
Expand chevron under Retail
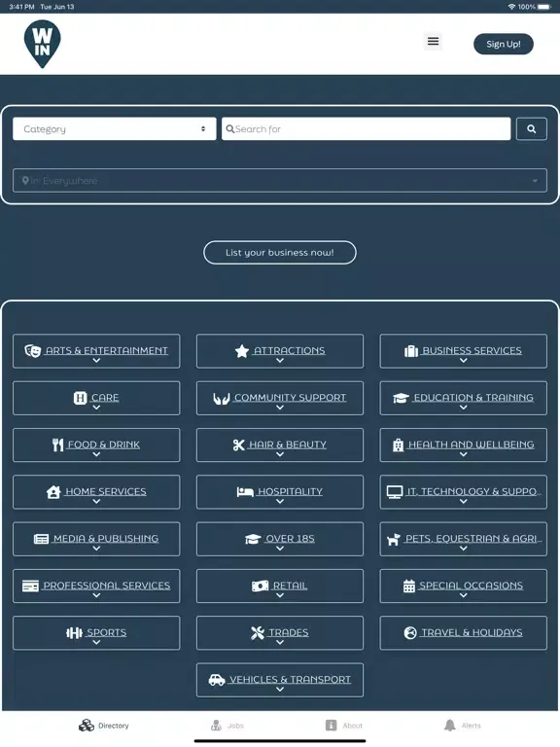click(280, 595)
